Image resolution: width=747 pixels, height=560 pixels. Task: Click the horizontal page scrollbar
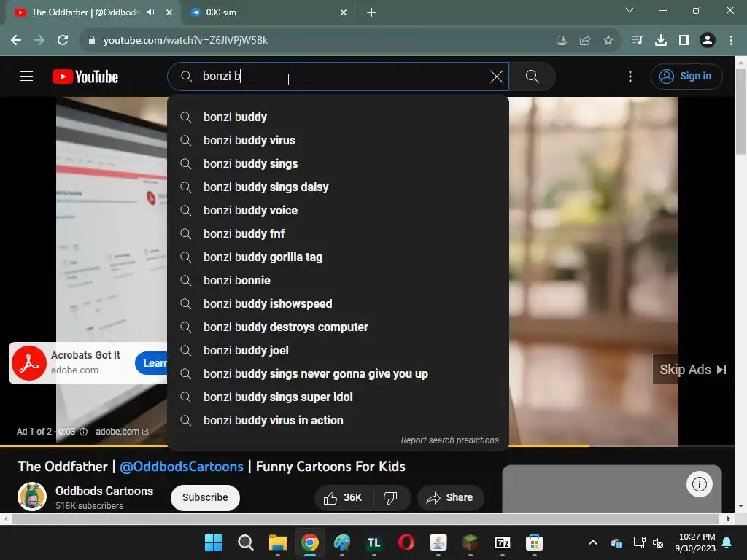[365, 518]
